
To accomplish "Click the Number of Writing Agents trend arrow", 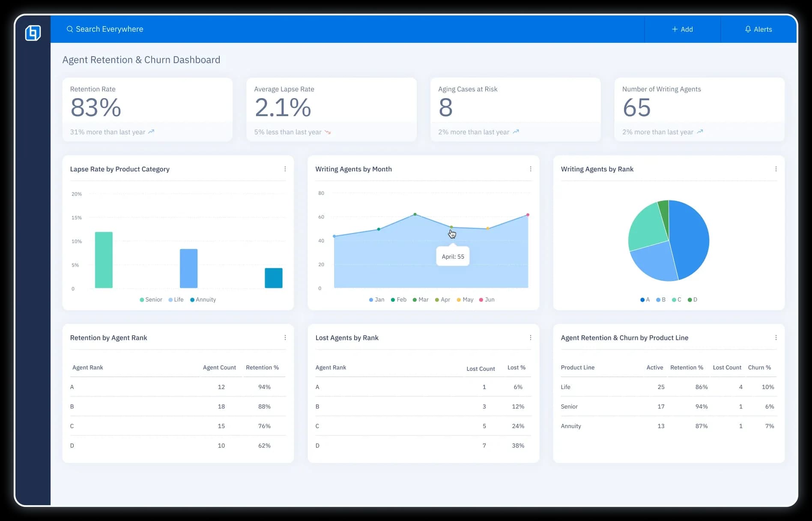I will 700,132.
